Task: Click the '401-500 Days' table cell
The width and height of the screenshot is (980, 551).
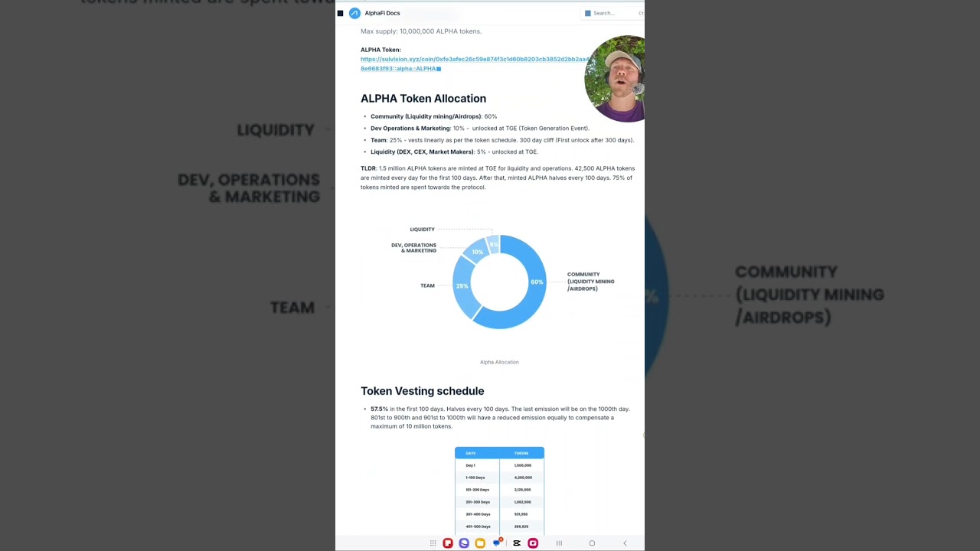Action: [x=477, y=527]
